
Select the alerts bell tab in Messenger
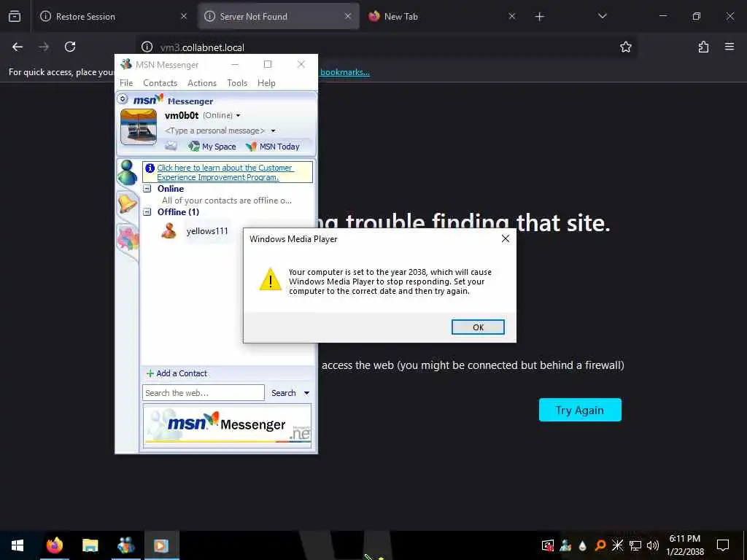(x=127, y=204)
